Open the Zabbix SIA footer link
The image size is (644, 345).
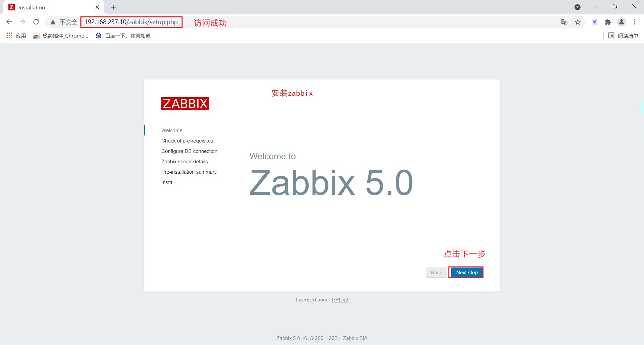[355, 338]
